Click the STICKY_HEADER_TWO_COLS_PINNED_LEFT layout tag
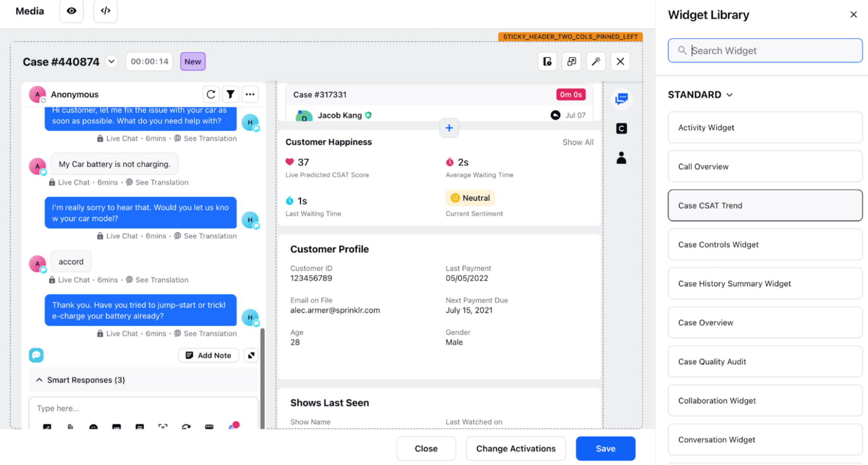The width and height of the screenshot is (868, 465). click(570, 37)
